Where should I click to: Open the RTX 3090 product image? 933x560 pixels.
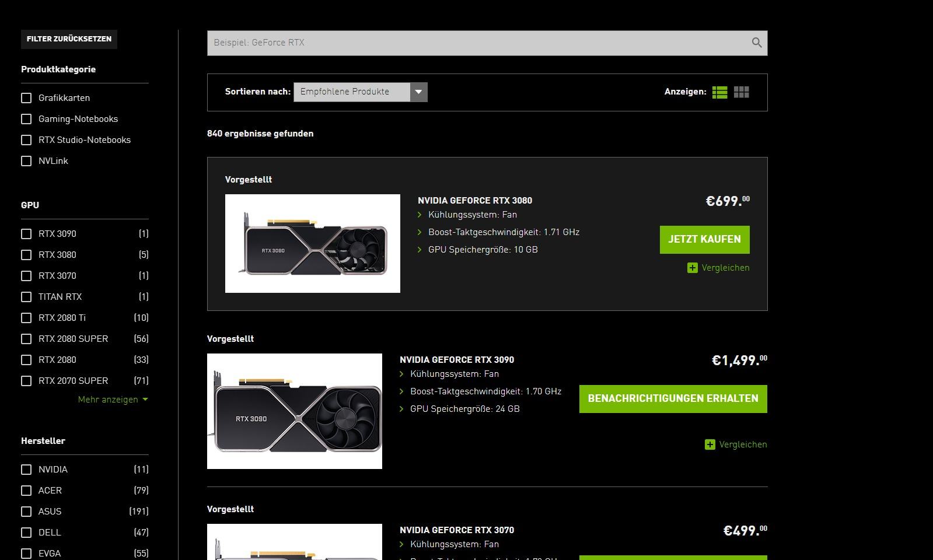tap(295, 411)
